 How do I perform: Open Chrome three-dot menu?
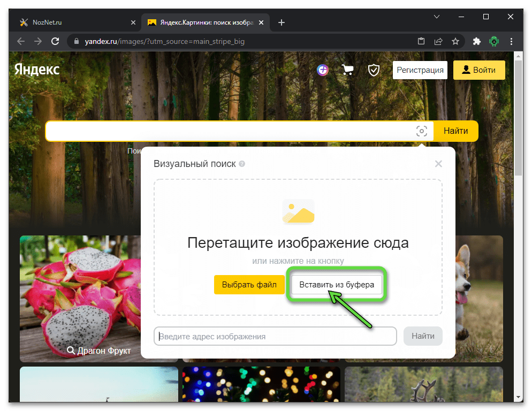click(x=511, y=41)
